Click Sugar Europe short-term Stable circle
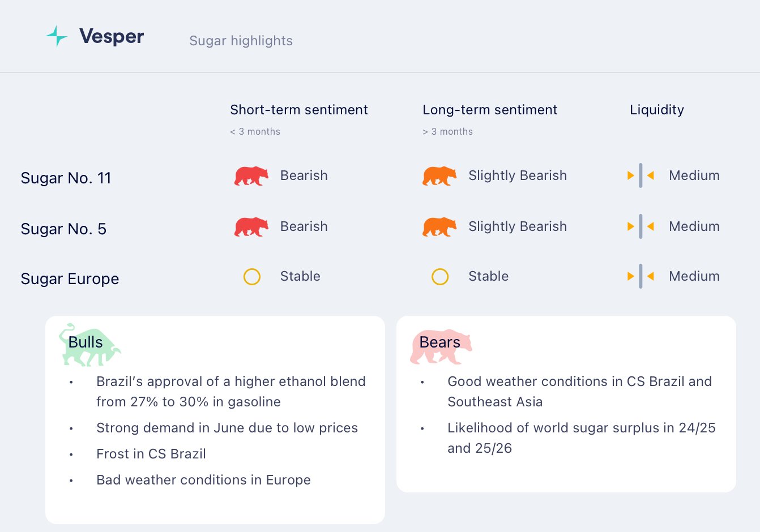760x532 pixels. click(252, 277)
